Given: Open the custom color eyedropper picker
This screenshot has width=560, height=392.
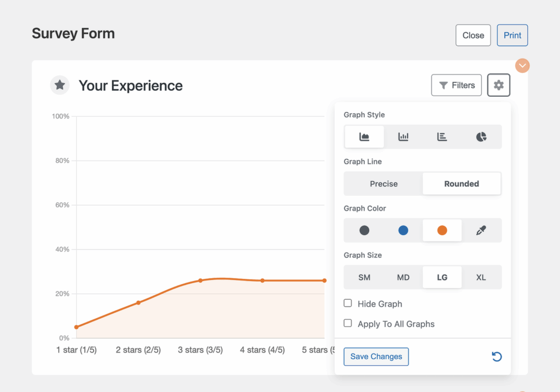Looking at the screenshot, I should pos(481,230).
